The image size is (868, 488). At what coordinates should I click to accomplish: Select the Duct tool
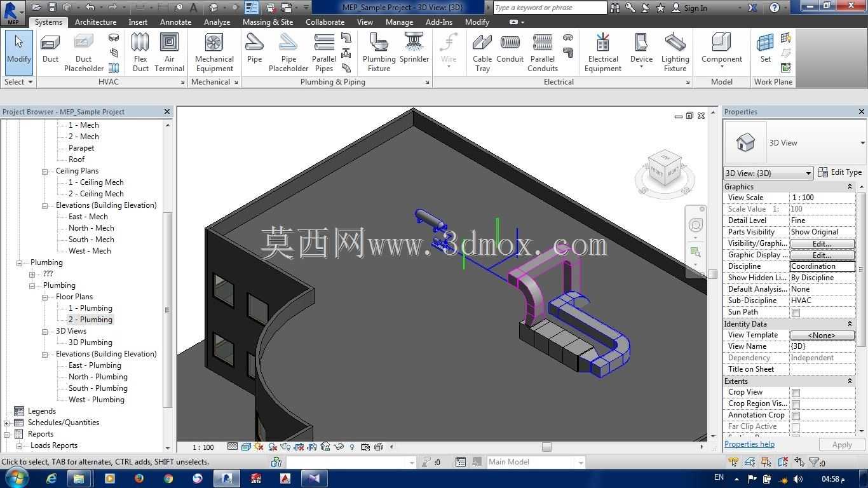(x=50, y=49)
